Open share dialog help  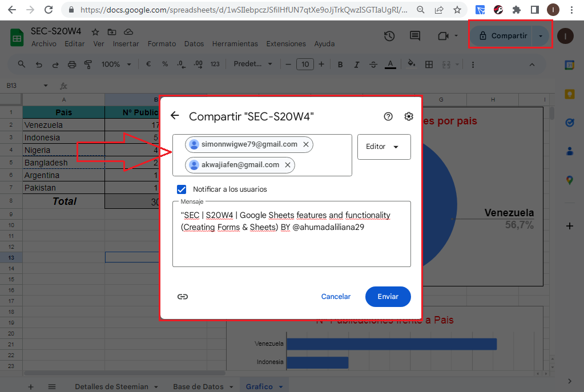coord(388,116)
